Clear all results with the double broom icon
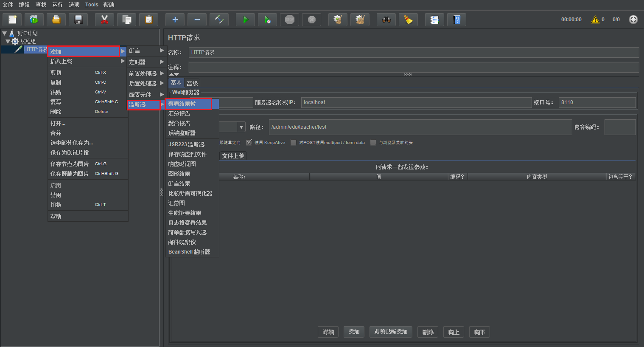Image resolution: width=644 pixels, height=347 pixels. tap(360, 20)
